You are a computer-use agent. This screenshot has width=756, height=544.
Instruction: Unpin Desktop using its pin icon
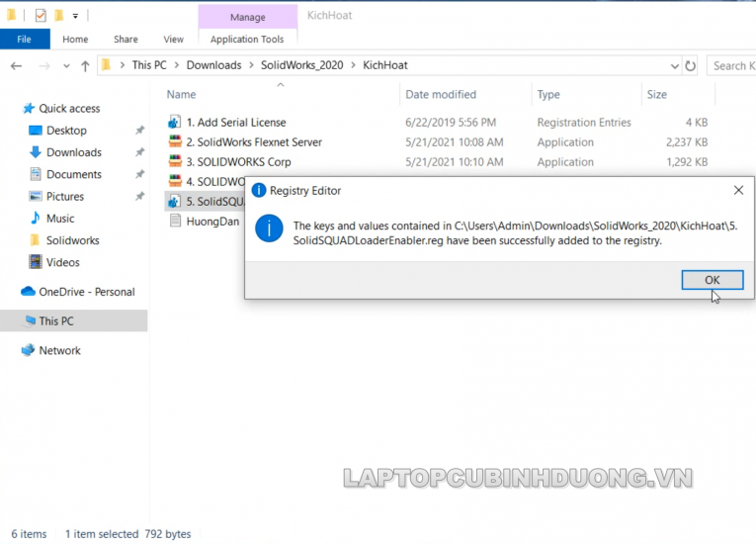coord(139,130)
